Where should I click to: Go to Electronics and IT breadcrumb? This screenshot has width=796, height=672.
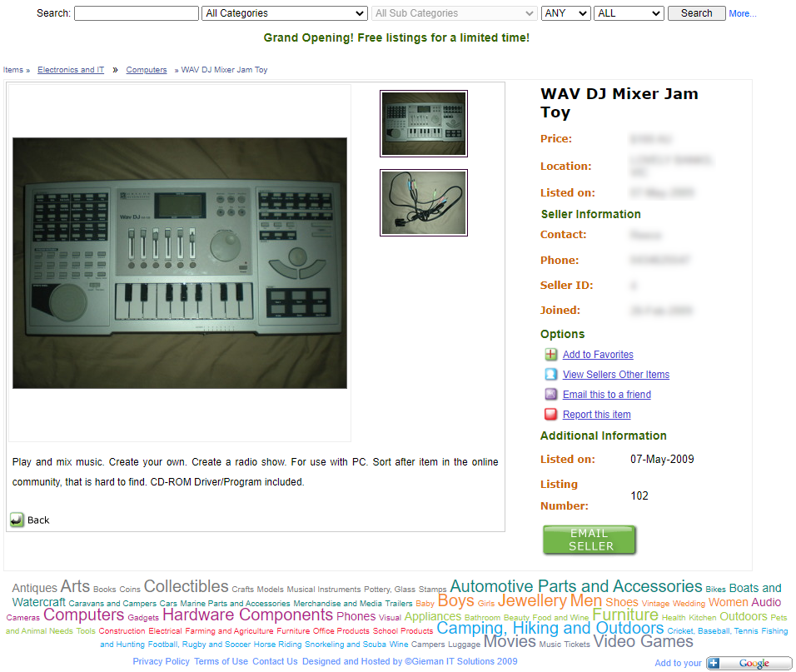[71, 70]
